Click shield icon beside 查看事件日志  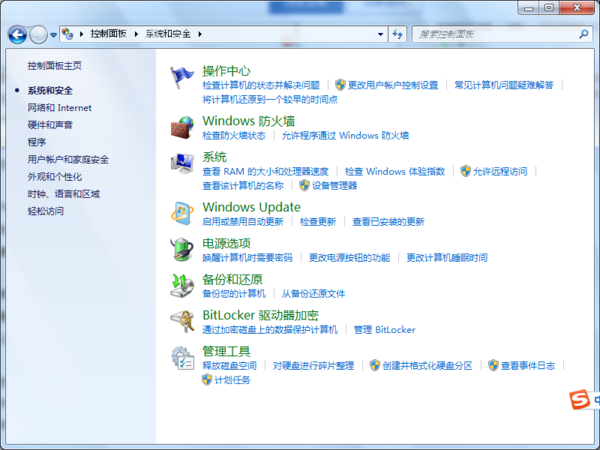pos(493,365)
